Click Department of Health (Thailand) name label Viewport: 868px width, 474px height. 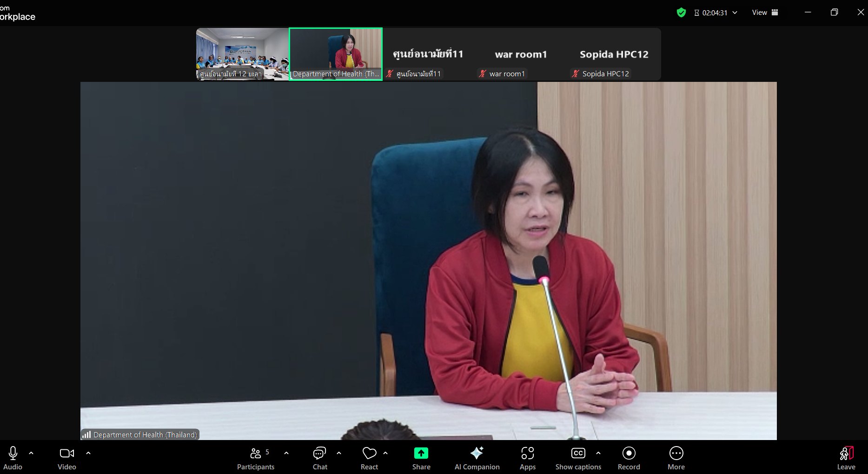146,435
